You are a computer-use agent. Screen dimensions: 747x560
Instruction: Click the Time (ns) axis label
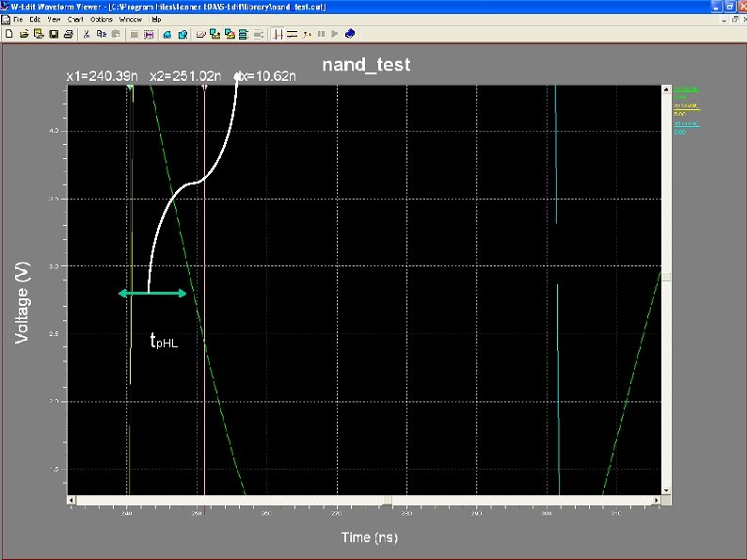pos(370,537)
